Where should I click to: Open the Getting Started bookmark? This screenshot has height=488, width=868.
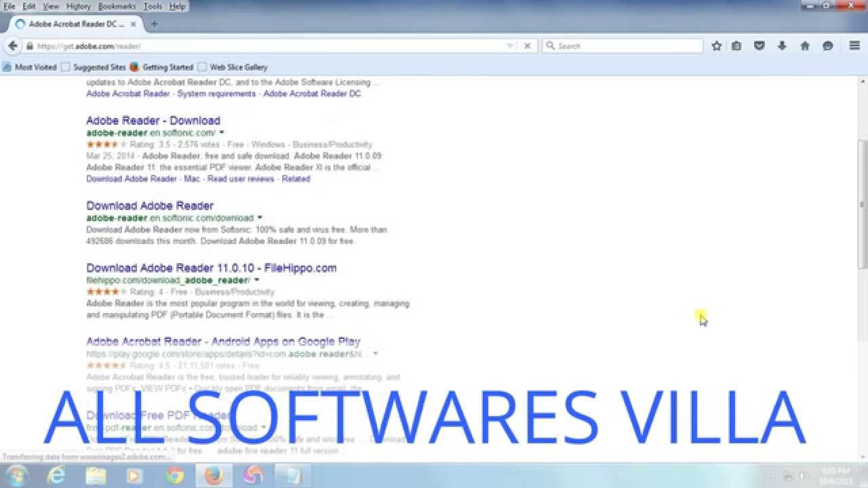[x=161, y=67]
